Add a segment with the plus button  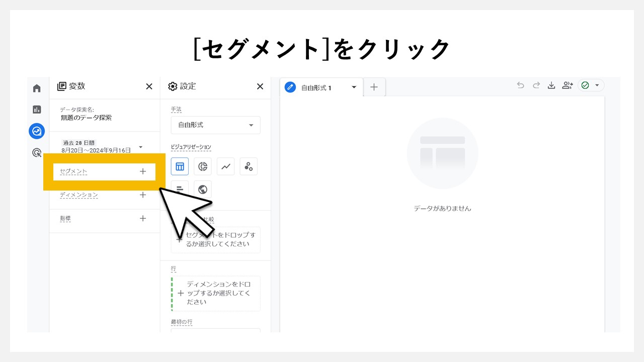143,171
